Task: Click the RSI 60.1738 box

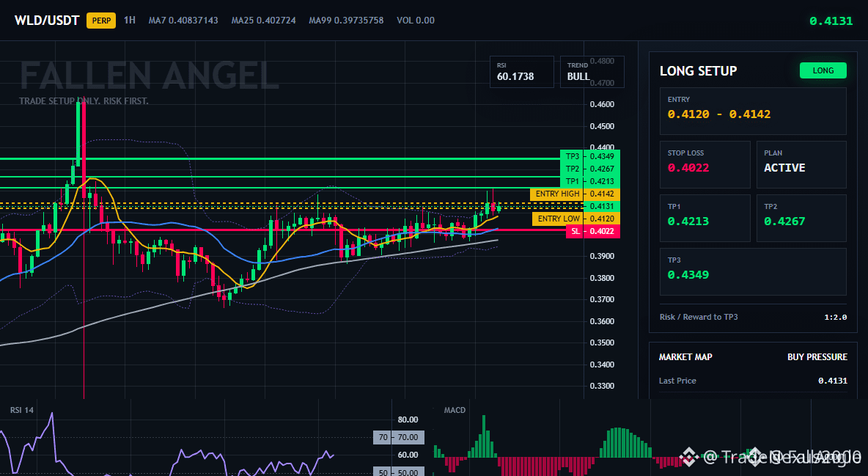Action: point(521,71)
